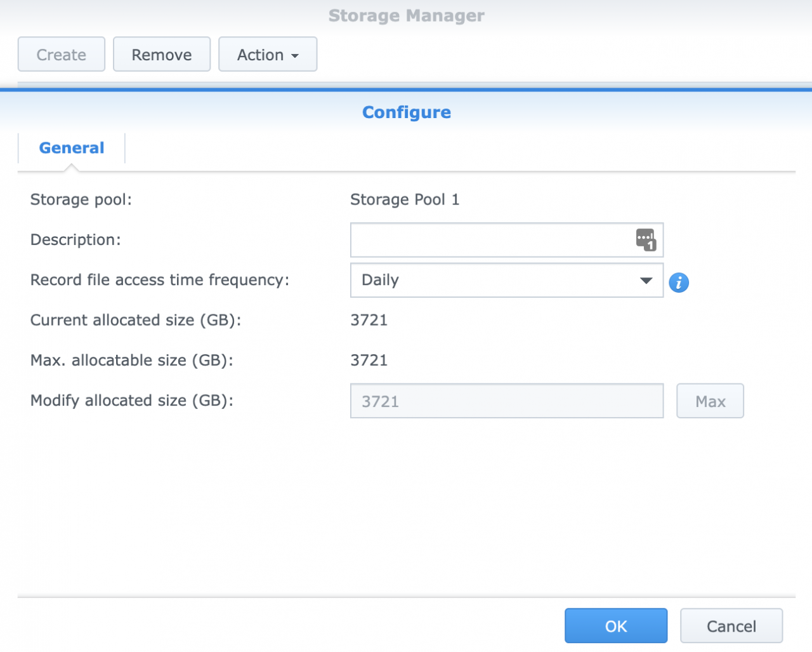
Task: Click the Current allocated size value 3721
Action: 369,320
